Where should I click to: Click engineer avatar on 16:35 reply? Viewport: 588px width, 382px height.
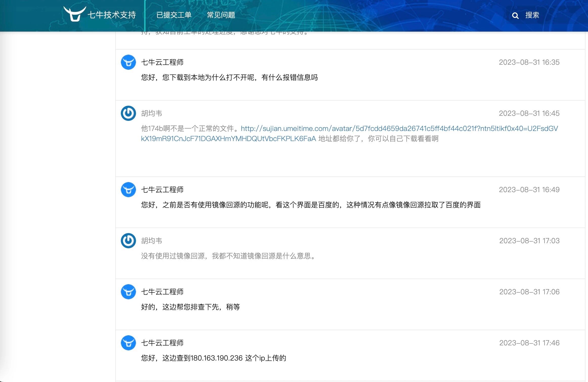point(128,62)
